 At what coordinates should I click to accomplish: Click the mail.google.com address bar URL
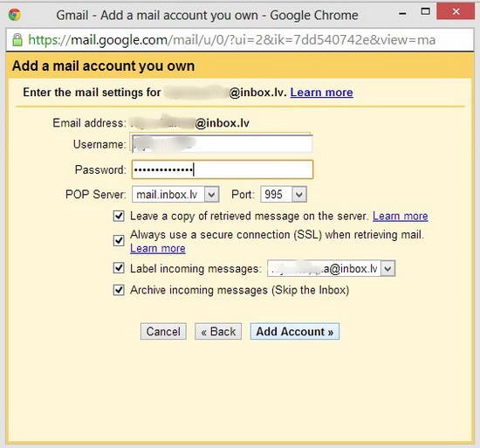pos(232,40)
